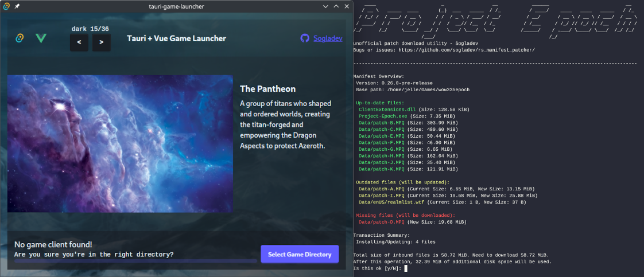Viewport: 644px width, 277px height.
Task: Click 'Are you sure you're in the right directory?' text
Action: click(x=94, y=255)
